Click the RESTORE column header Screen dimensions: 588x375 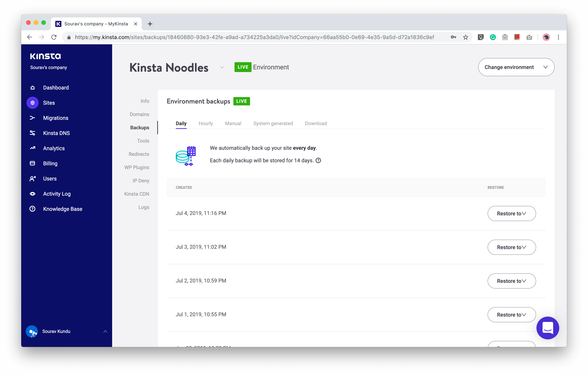tap(495, 187)
